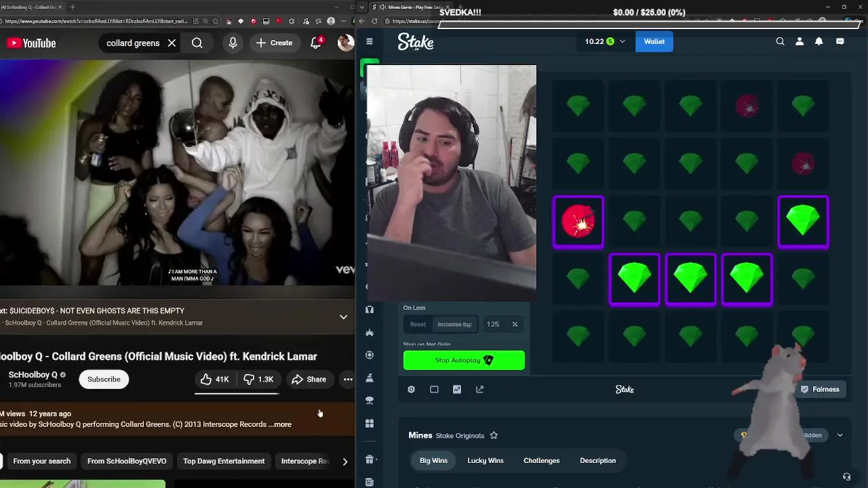Search YouTube with voice microphone

(x=233, y=43)
